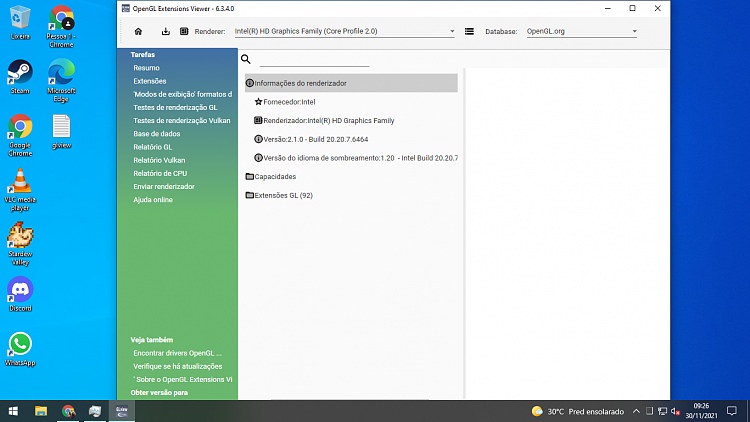
Task: Open the Base de dados section
Action: click(x=156, y=134)
